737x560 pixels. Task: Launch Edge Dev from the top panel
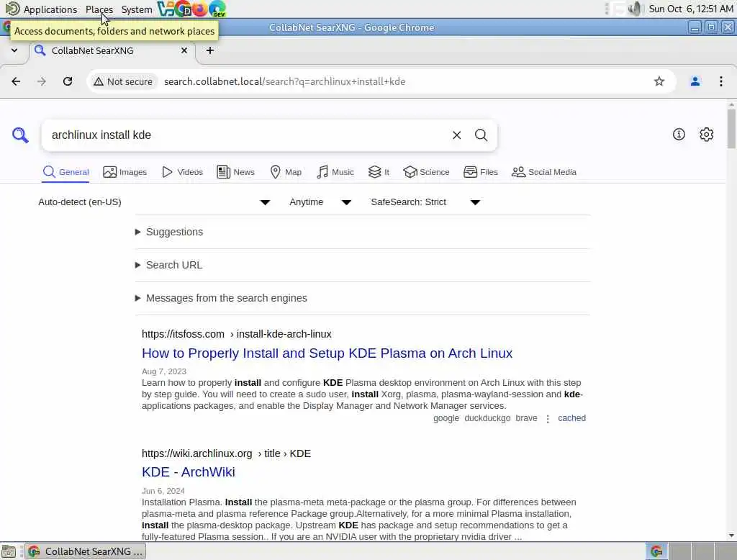tap(217, 9)
